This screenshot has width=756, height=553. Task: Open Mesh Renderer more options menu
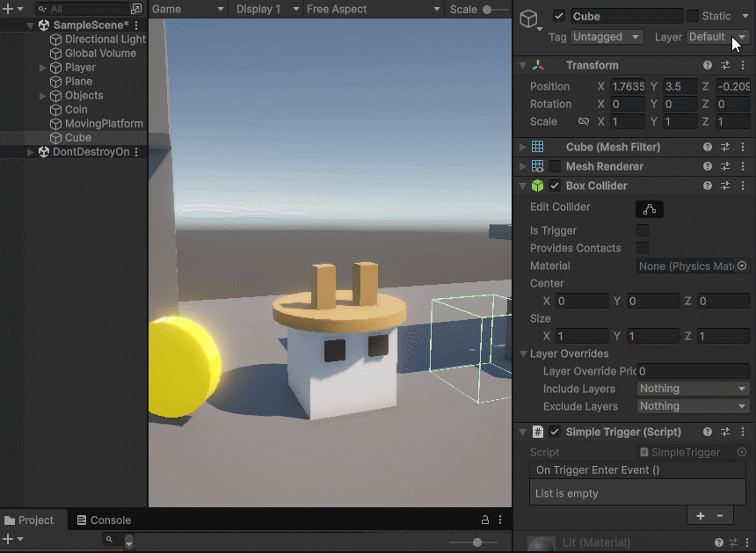741,167
